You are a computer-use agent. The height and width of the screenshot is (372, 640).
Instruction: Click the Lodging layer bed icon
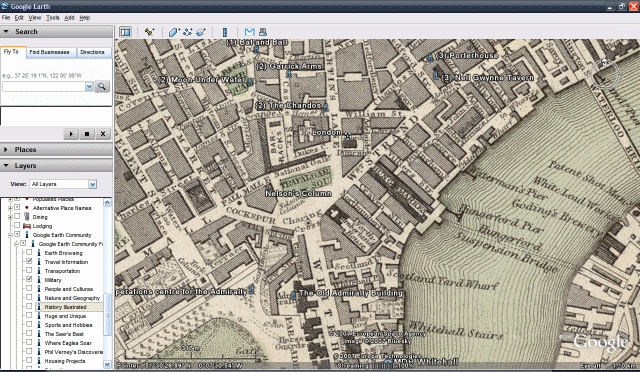(x=27, y=226)
